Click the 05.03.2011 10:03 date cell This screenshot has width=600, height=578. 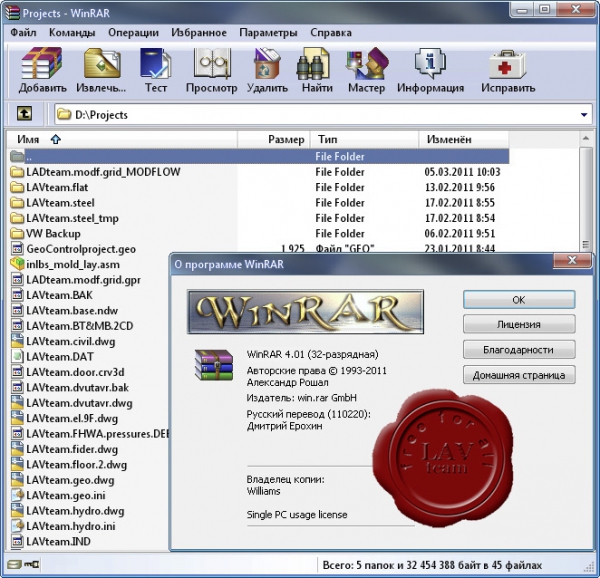point(462,172)
